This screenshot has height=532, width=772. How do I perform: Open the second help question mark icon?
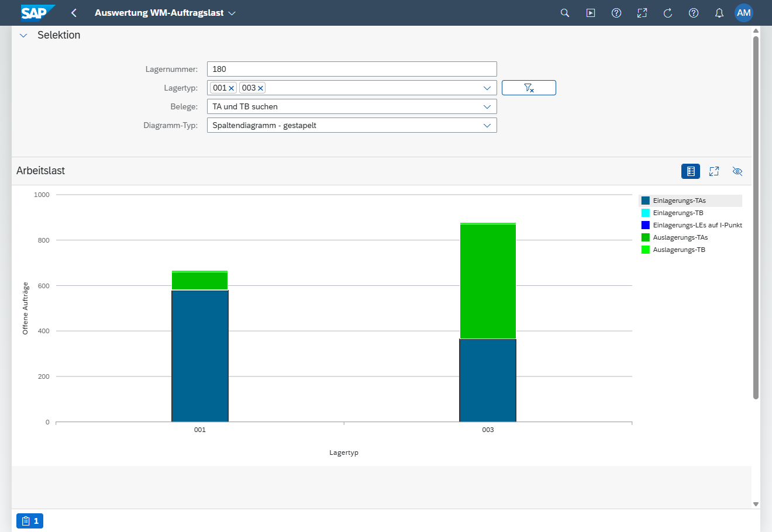694,13
